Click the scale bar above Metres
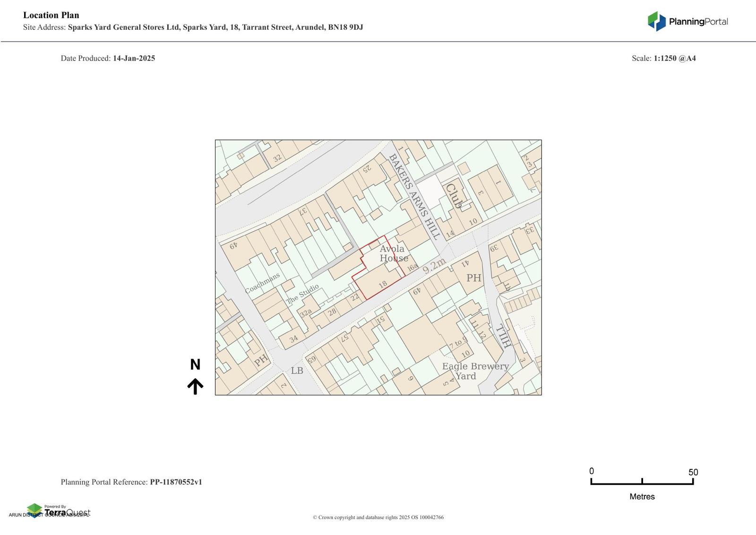The width and height of the screenshot is (756, 535). point(642,482)
